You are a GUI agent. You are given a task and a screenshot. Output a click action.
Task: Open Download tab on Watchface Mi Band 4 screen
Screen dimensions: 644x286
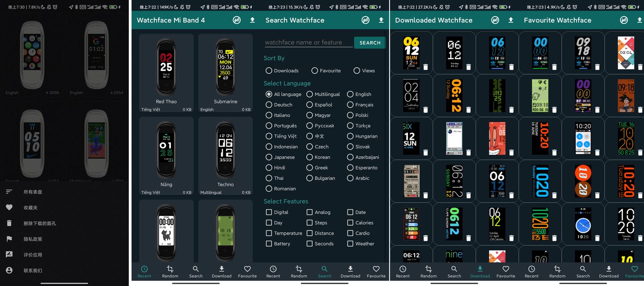click(221, 272)
